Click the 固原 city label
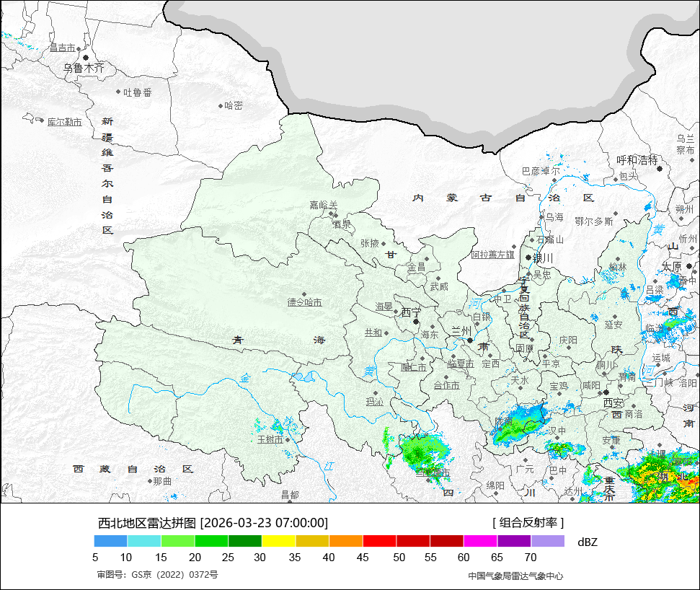700x590 pixels. click(x=524, y=348)
